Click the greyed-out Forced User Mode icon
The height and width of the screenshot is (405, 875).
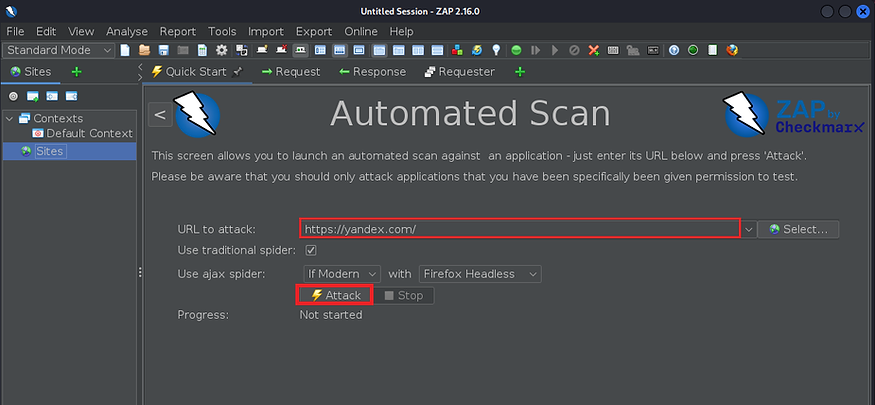[x=633, y=50]
